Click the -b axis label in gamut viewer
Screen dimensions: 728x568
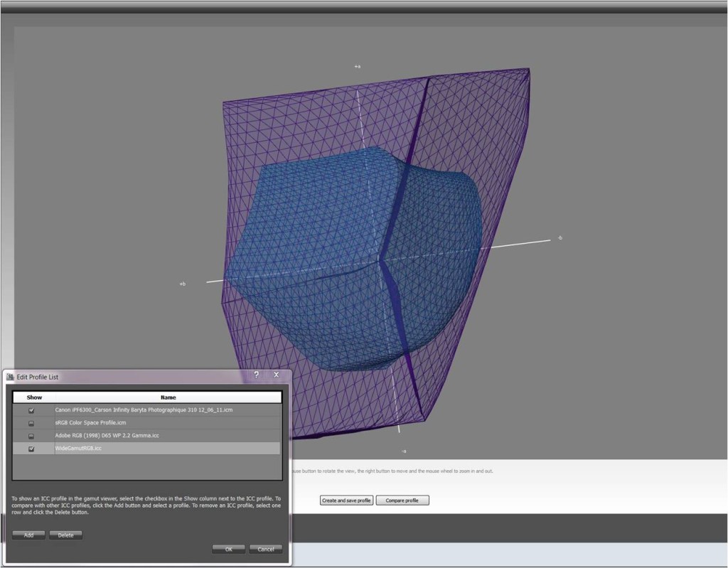click(560, 237)
